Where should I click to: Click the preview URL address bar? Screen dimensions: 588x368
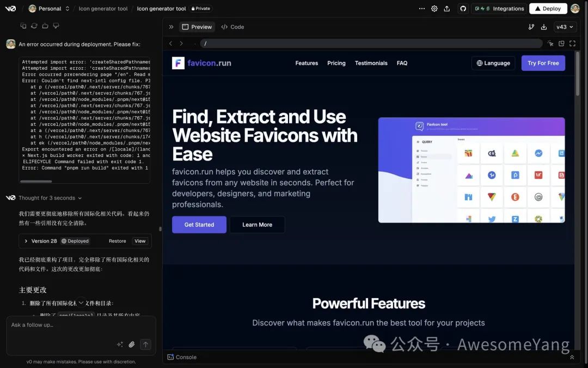(x=371, y=44)
